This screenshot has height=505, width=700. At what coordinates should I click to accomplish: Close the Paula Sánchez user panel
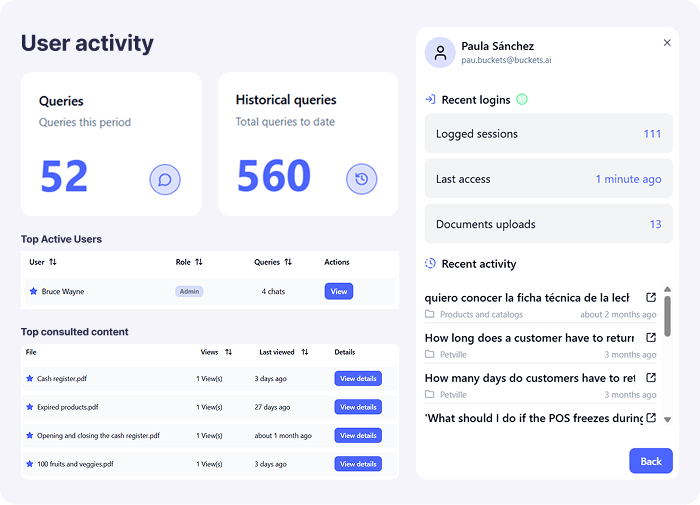point(667,43)
